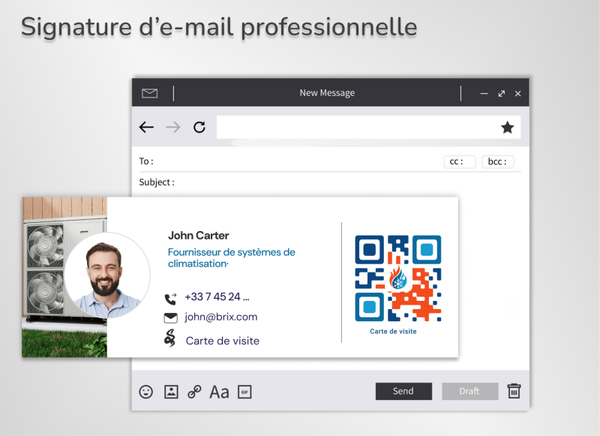The image size is (600, 436).
Task: Click the Carte de visite caption under QR code
Action: pyautogui.click(x=393, y=331)
